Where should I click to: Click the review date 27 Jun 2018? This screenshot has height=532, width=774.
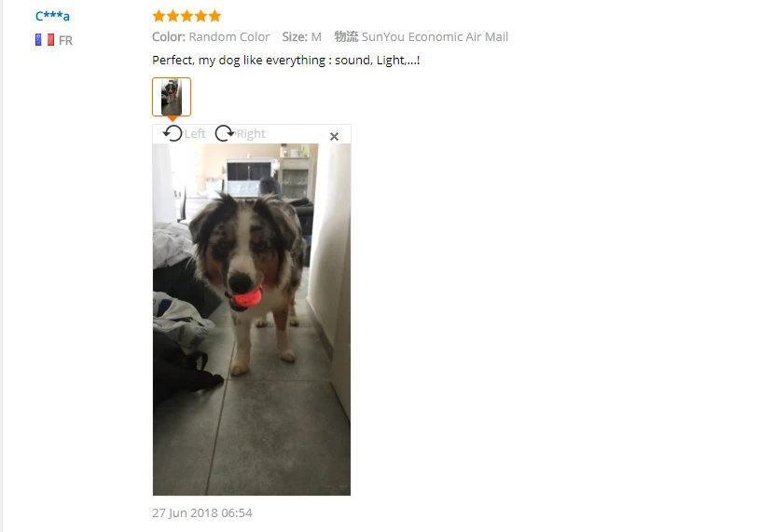[201, 512]
